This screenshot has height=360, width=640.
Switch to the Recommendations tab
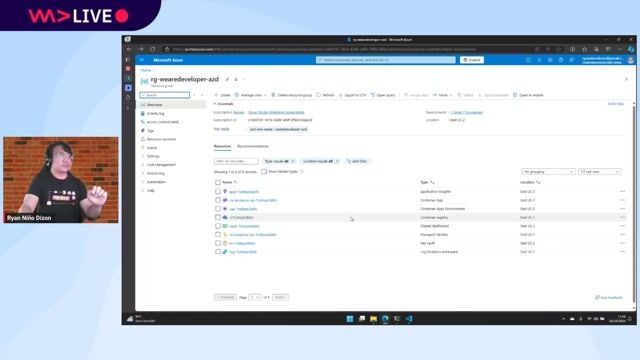point(253,146)
